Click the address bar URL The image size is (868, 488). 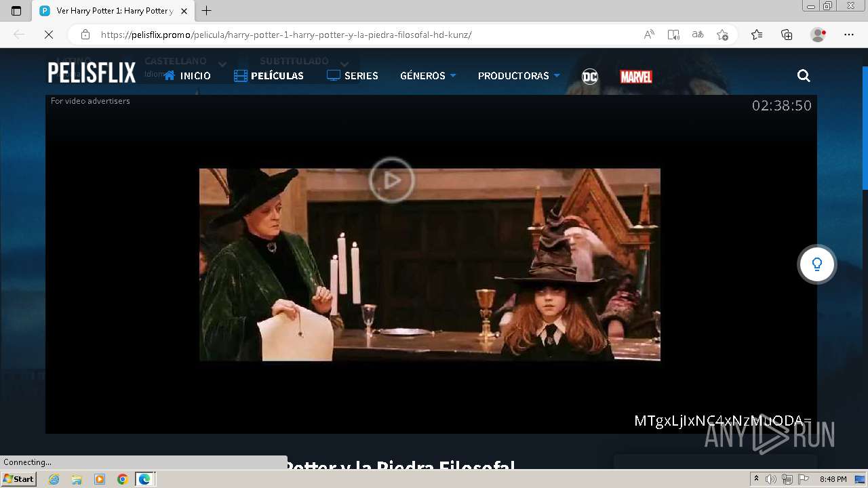click(x=286, y=35)
